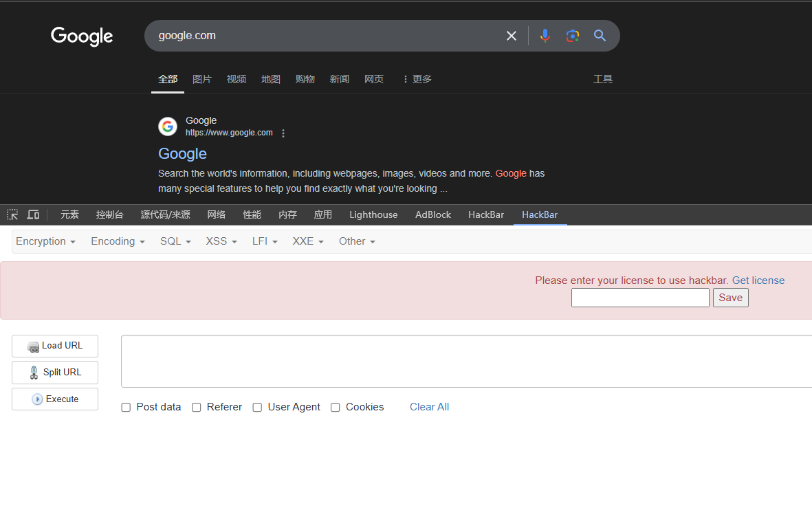Viewport: 812px width, 508px height.
Task: Click the voice search microphone icon
Action: pyautogui.click(x=545, y=36)
